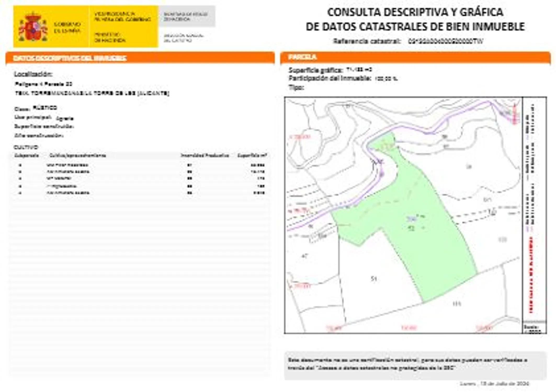This screenshot has height=392, width=556.
Task: Click parcel number 47 on the map
Action: [x=305, y=256]
